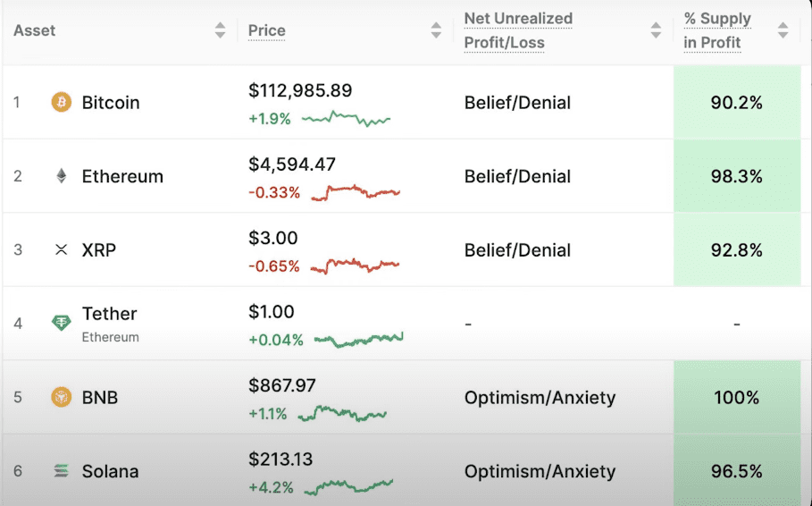Sort table by Asset column arrows
The width and height of the screenshot is (812, 506).
click(x=220, y=30)
